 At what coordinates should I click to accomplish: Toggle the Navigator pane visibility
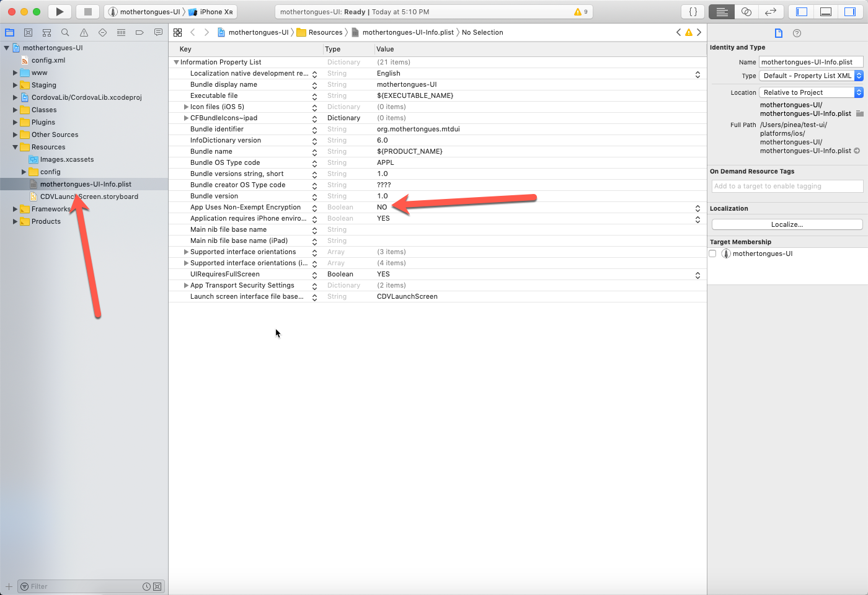(802, 12)
